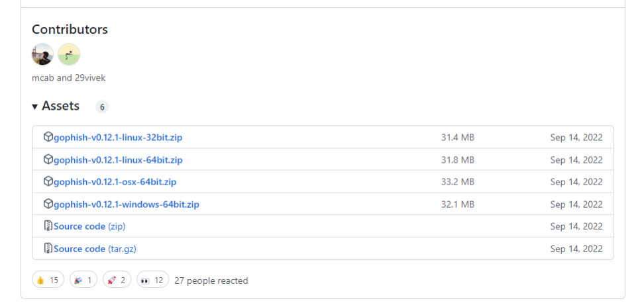The image size is (644, 303).
Task: Click package icon for windows-64bit zip
Action: [48, 204]
